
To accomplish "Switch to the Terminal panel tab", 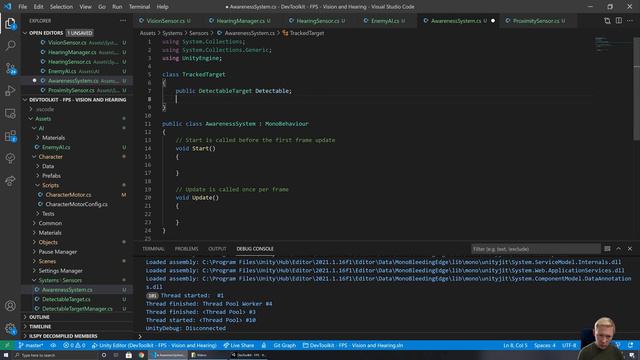I will [x=153, y=249].
